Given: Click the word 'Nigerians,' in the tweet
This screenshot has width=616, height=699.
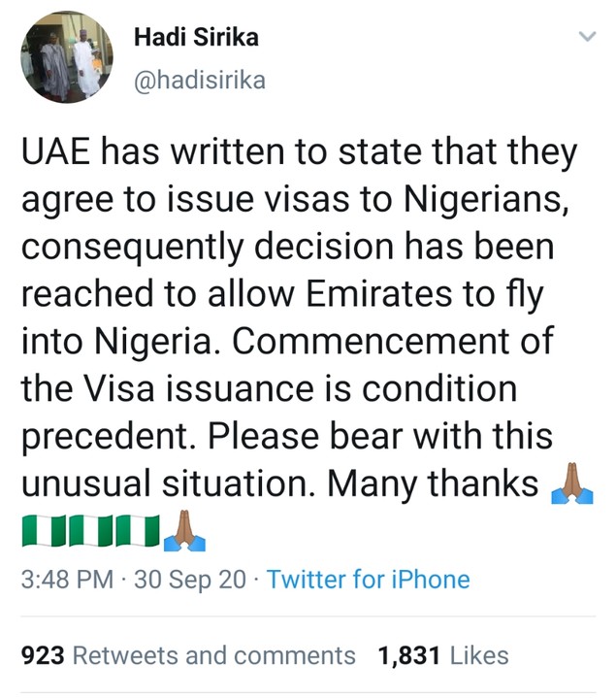Looking at the screenshot, I should [x=473, y=200].
